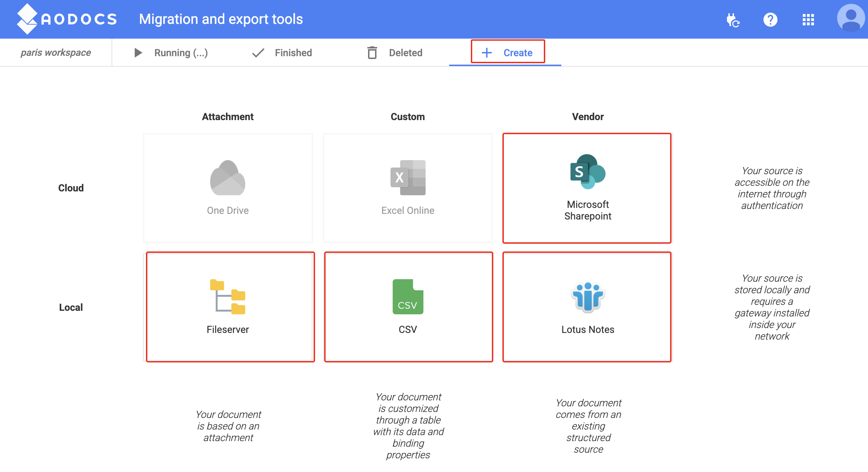Screen dimensions: 868x472
Task: Open the gateway connection plug icon
Action: coord(733,20)
